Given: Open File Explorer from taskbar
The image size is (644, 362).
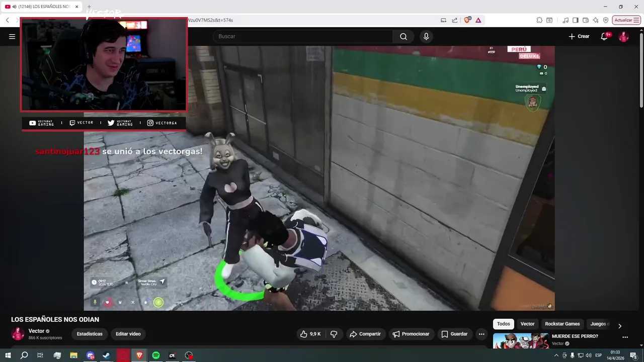Looking at the screenshot, I should (x=73, y=355).
